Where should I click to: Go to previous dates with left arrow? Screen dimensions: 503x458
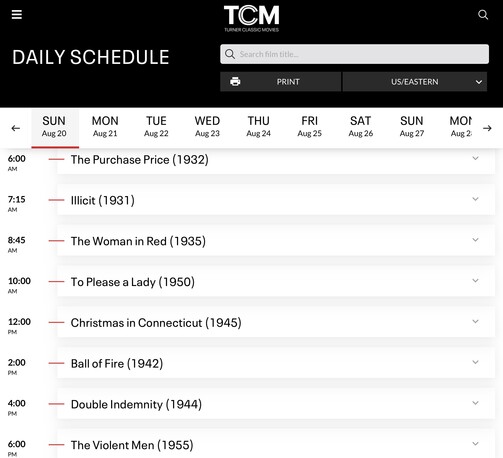pos(16,128)
